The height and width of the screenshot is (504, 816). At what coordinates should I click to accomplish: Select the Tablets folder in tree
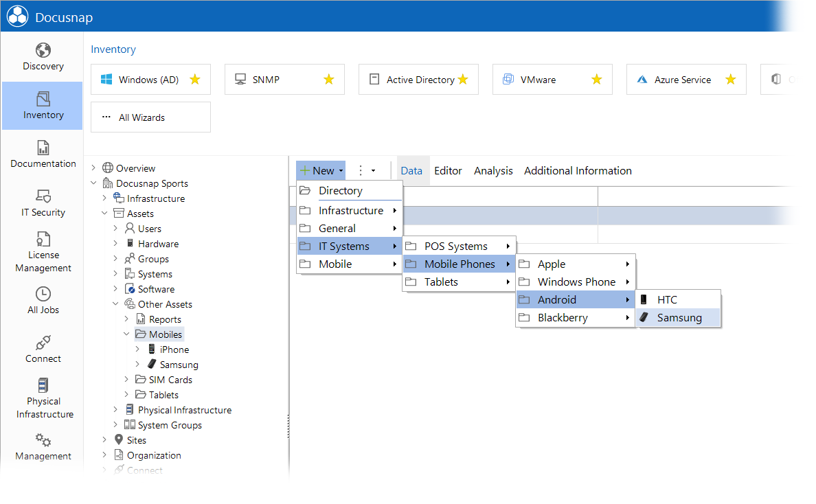click(157, 394)
